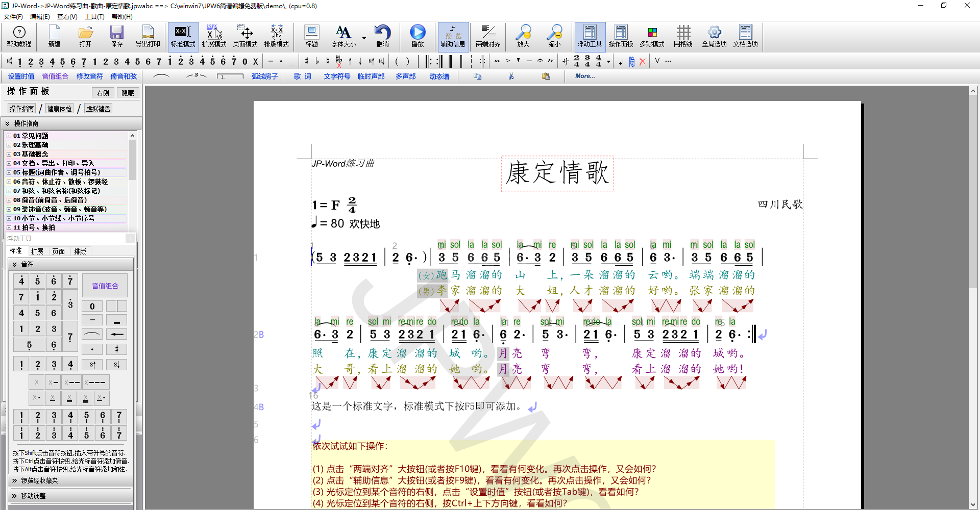980x510 pixels.
Task: Open the 字体大小 dropdown arrow
Action: coord(364,38)
